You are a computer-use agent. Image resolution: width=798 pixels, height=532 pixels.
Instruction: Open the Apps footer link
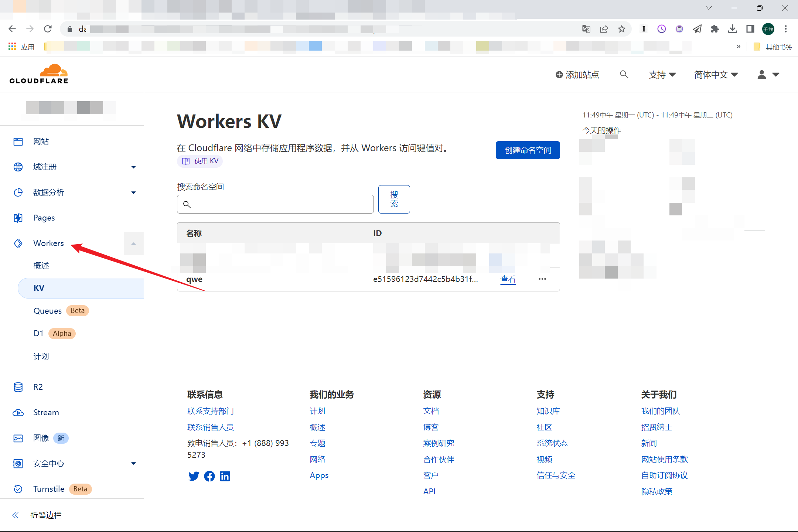tap(319, 476)
